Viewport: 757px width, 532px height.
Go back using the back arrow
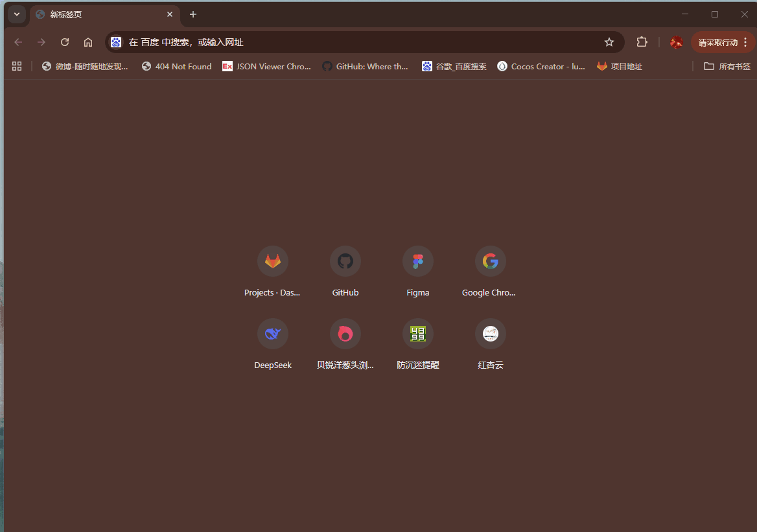point(18,43)
